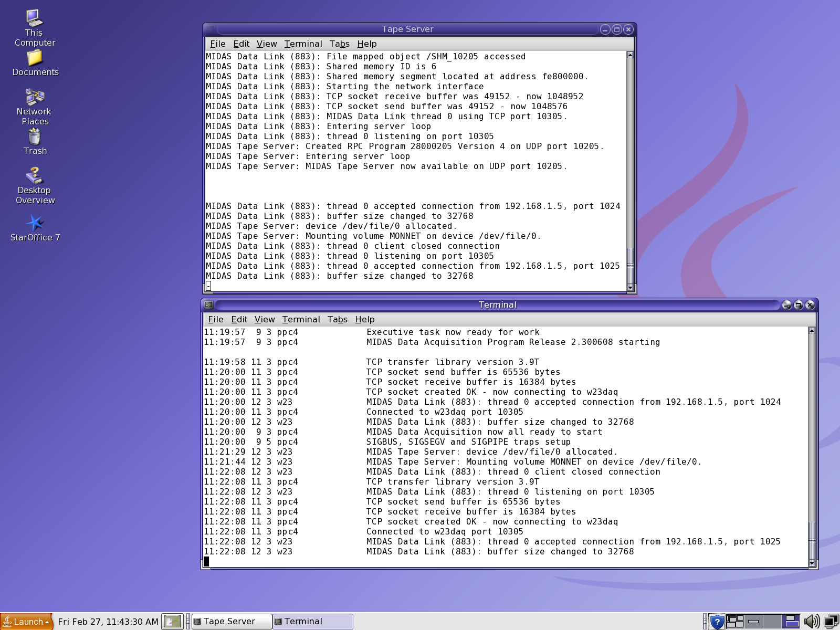Click 'Created RPC Program 28000205' line in Tape Server
Image resolution: width=840 pixels, height=630 pixels.
click(x=405, y=146)
